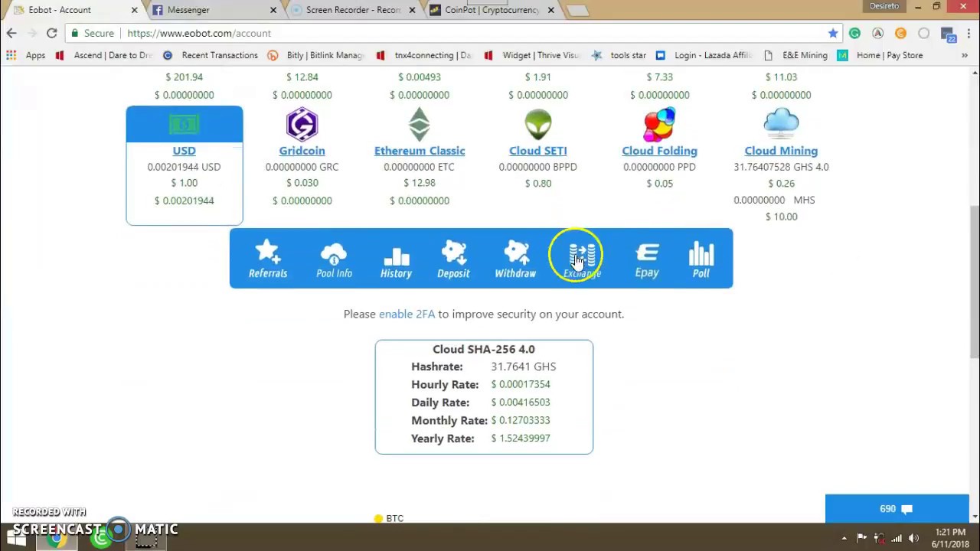The width and height of the screenshot is (980, 551).
Task: Open the chat widget showing 690
Action: pos(897,509)
